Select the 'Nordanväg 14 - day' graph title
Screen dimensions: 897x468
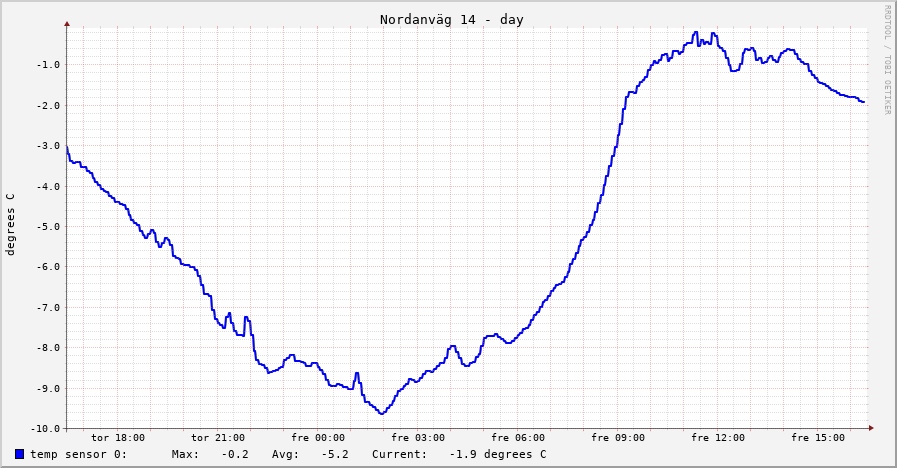451,20
